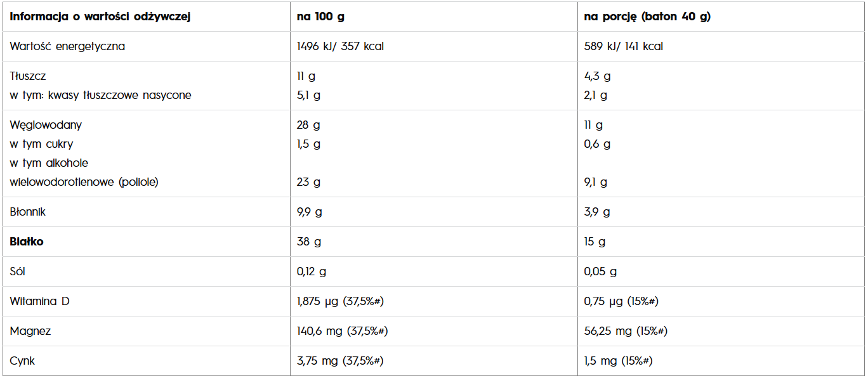Click the bold 'Białko' row label
The width and height of the screenshot is (868, 378).
pos(27,242)
